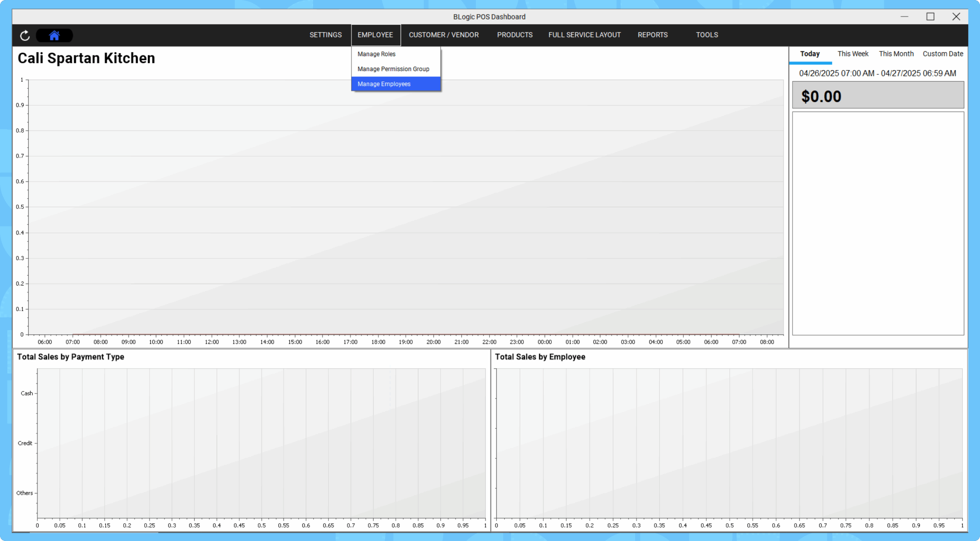Open the REPORTS menu
Viewport: 980px width, 541px height.
653,35
